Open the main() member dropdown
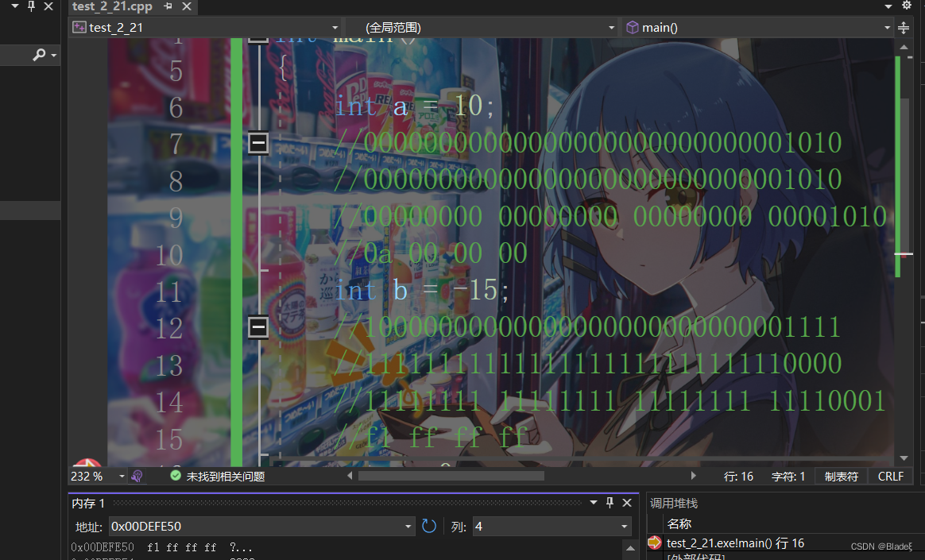925x560 pixels. click(757, 28)
